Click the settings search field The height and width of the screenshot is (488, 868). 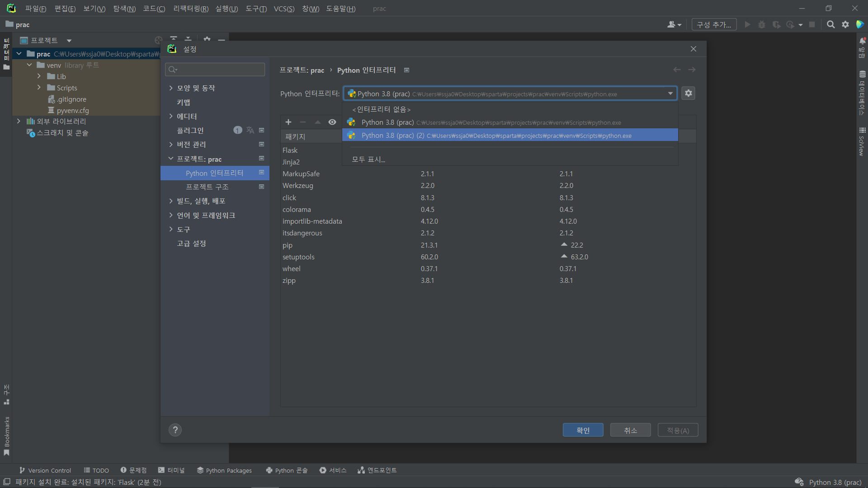click(215, 69)
